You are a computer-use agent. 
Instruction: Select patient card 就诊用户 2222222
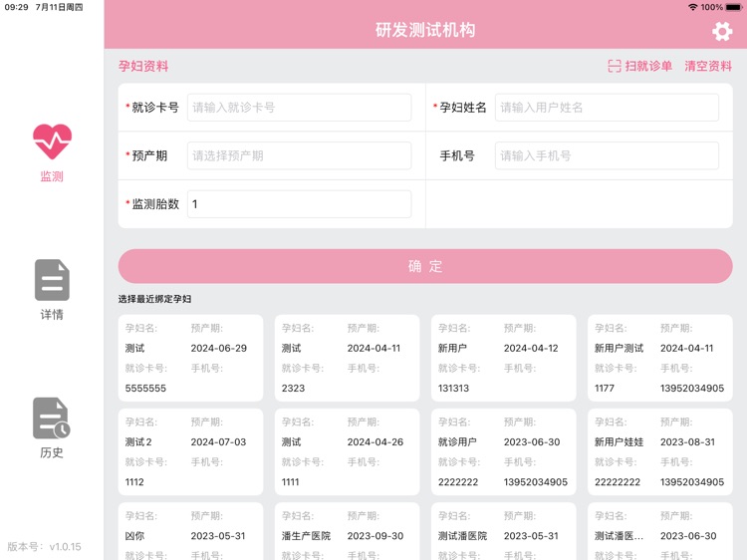pyautogui.click(x=504, y=451)
